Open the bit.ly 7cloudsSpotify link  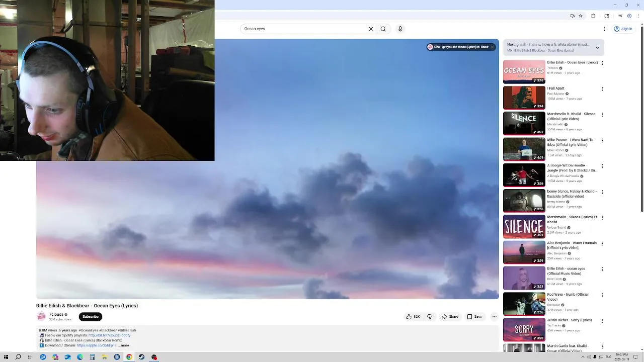click(109, 335)
